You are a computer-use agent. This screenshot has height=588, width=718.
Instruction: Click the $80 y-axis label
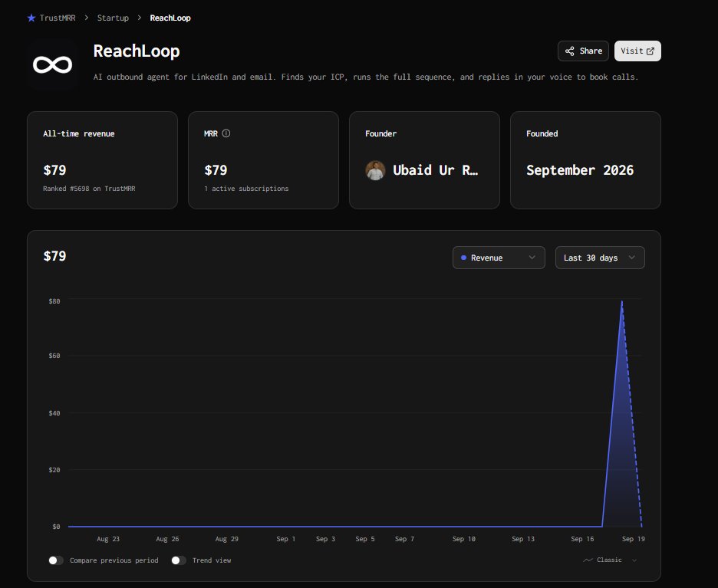tap(54, 301)
